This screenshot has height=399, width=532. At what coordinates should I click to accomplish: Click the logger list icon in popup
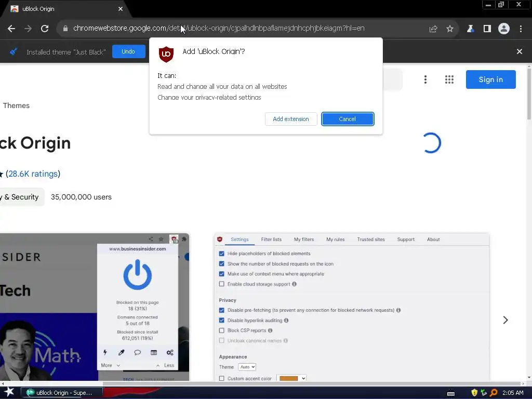click(x=154, y=353)
